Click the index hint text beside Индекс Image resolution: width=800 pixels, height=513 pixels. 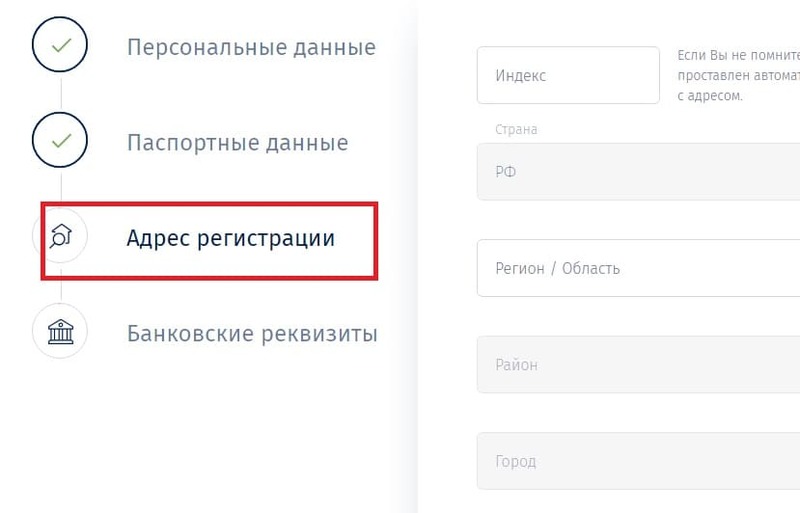(738, 75)
